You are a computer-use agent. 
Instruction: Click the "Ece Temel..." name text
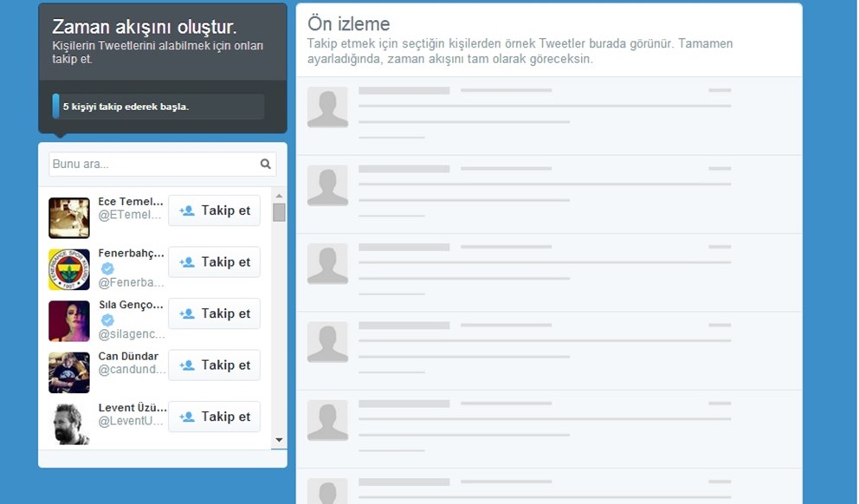pos(131,201)
